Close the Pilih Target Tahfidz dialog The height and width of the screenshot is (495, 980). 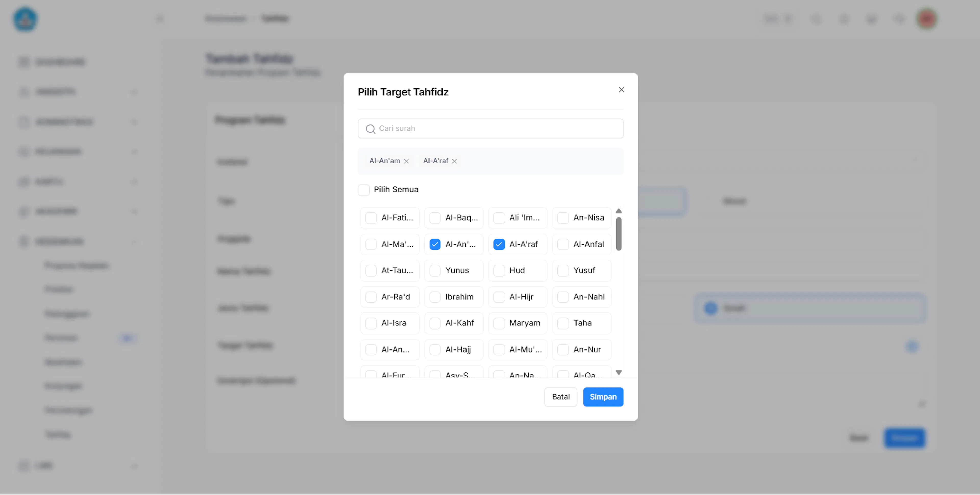[x=621, y=90]
